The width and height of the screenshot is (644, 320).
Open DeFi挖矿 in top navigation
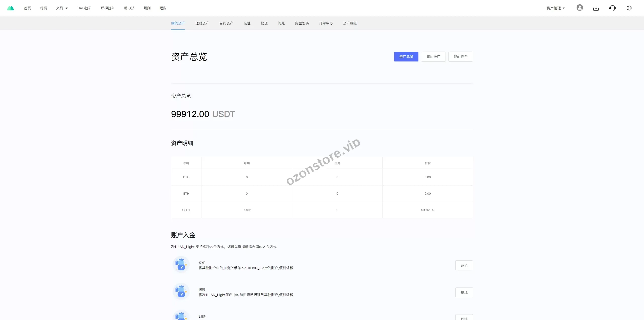tap(85, 8)
